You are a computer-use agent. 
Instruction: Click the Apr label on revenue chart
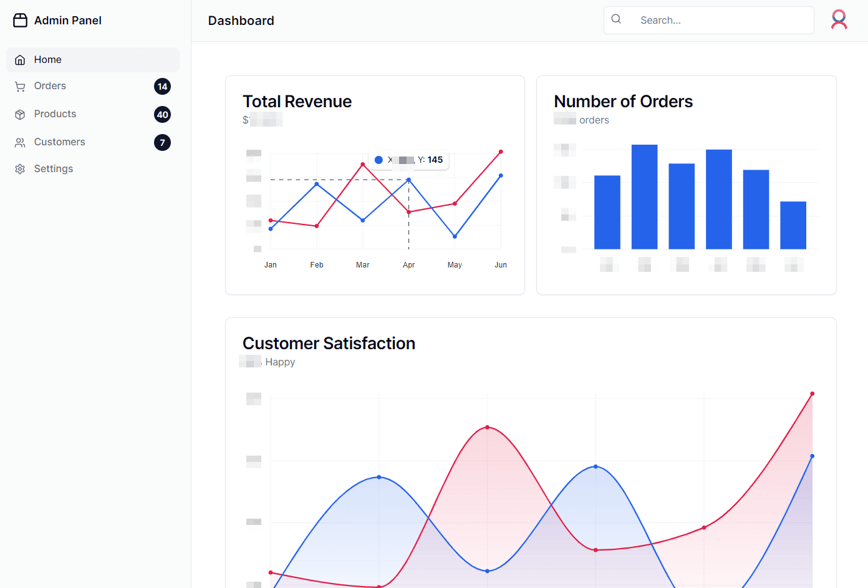pos(409,265)
